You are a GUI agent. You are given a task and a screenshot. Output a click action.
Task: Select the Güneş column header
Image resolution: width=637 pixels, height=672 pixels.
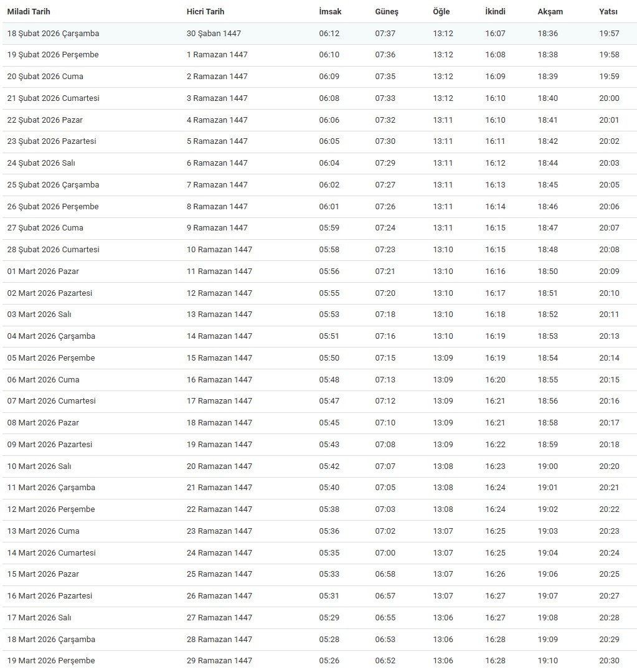click(387, 12)
